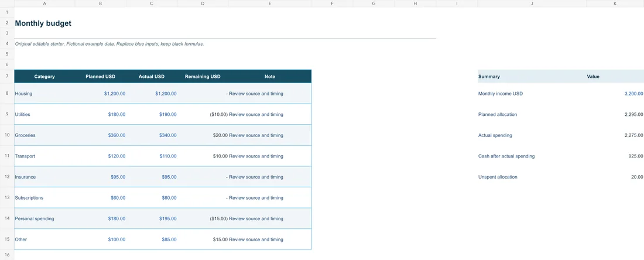
Task: Select the Insurance category cell
Action: pyautogui.click(x=44, y=177)
